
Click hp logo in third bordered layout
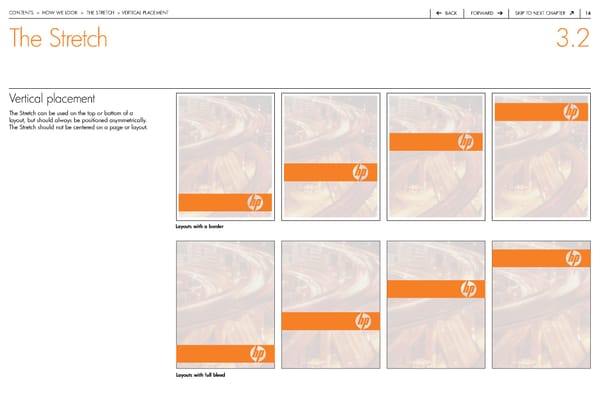click(465, 142)
